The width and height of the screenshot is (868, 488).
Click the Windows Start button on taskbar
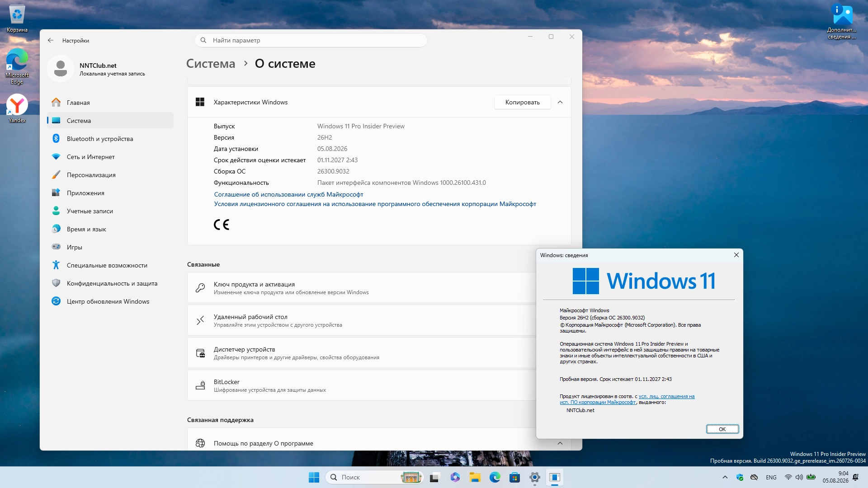pyautogui.click(x=314, y=477)
